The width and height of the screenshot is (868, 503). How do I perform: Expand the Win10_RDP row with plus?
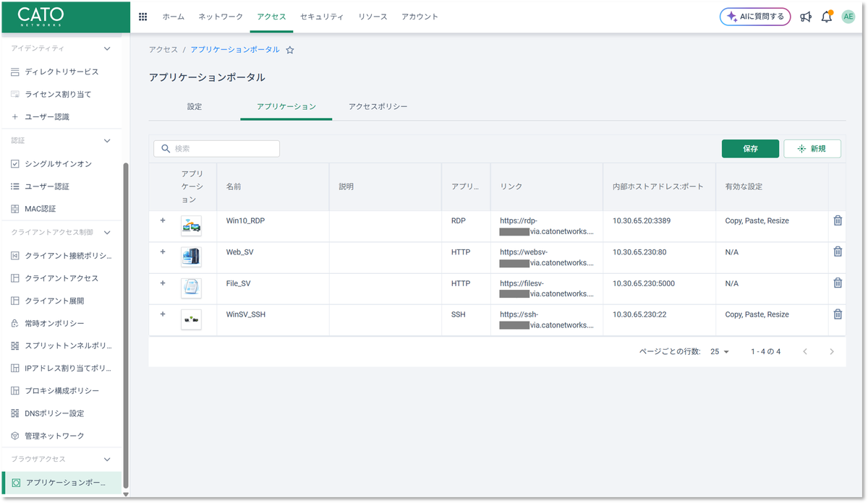pyautogui.click(x=163, y=221)
